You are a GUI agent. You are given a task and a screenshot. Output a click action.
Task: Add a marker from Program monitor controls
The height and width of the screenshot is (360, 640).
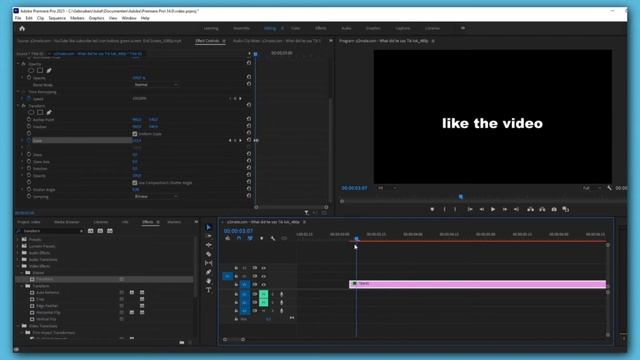click(x=432, y=209)
